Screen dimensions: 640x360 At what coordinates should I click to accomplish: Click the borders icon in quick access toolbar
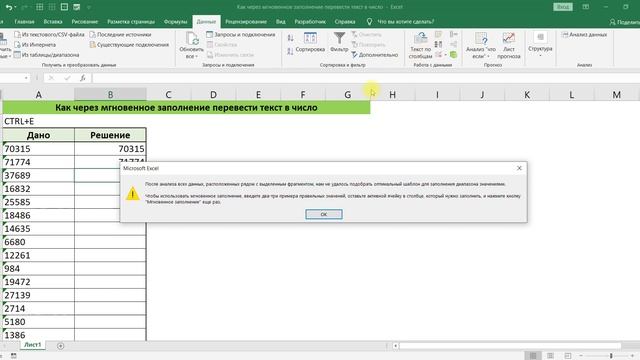click(x=40, y=7)
